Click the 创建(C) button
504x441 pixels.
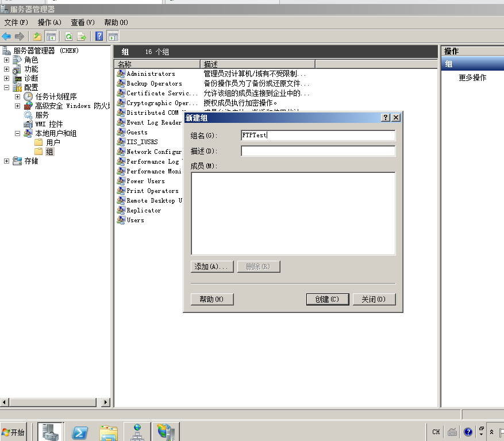(327, 299)
